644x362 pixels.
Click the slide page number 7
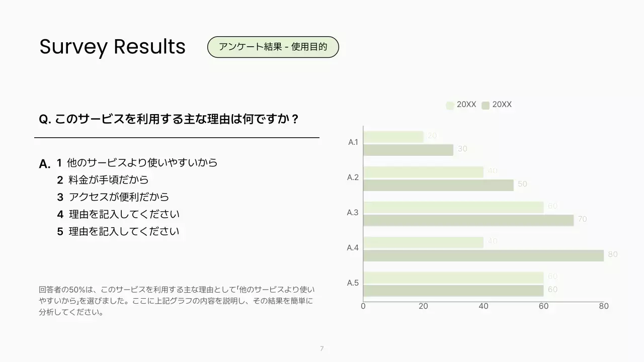(322, 349)
